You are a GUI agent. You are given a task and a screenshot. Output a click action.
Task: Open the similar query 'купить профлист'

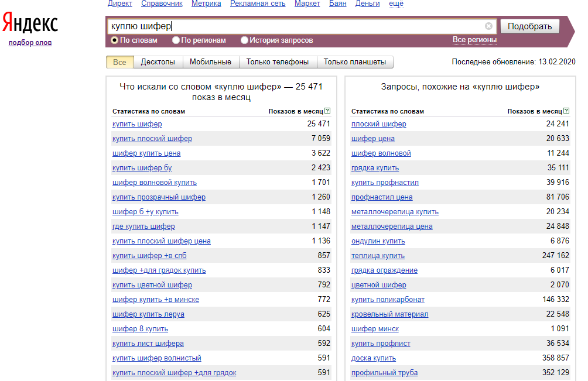[x=381, y=343]
